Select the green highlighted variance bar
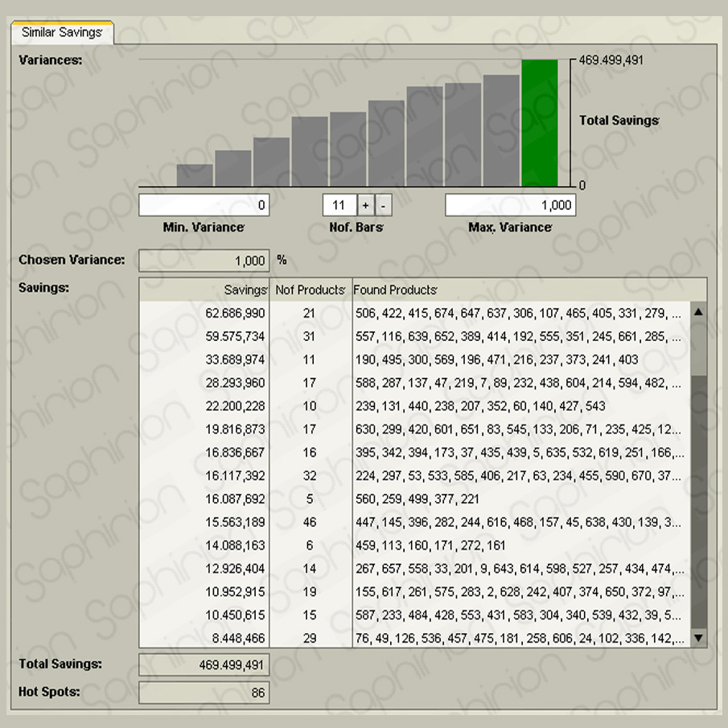Viewport: 728px width, 728px height. (539, 123)
